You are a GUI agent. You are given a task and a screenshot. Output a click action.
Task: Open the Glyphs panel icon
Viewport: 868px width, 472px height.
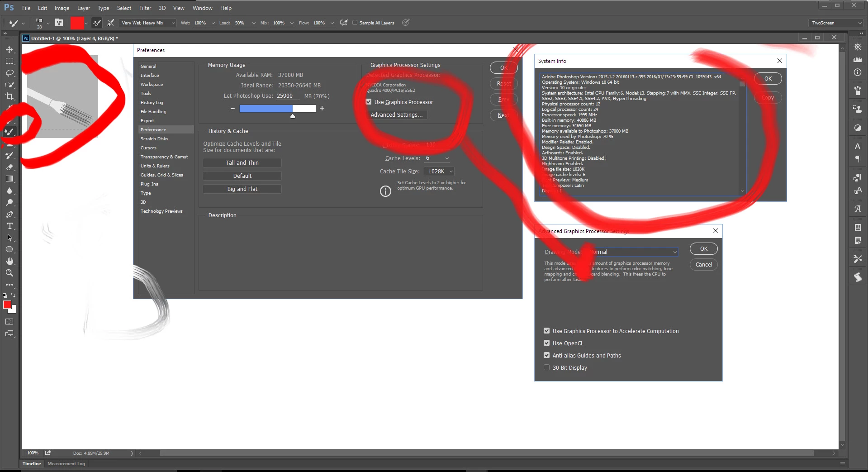[858, 209]
